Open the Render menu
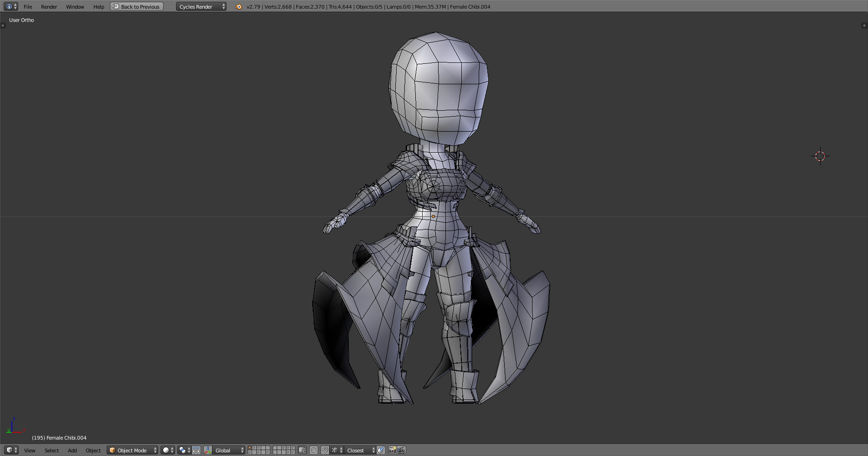 point(49,6)
